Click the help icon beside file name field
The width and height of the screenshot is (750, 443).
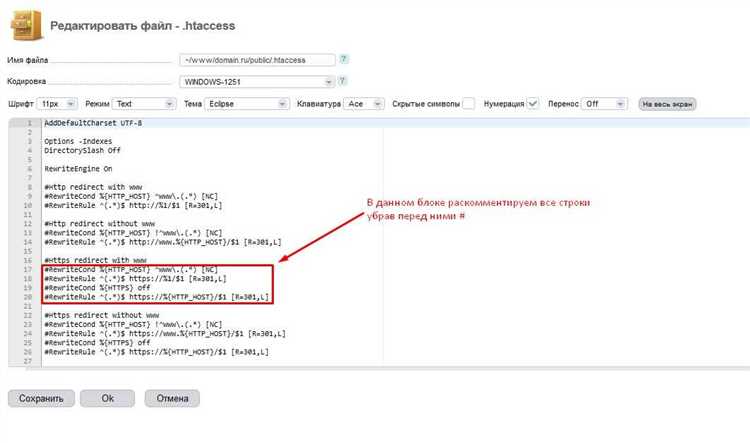click(x=343, y=59)
